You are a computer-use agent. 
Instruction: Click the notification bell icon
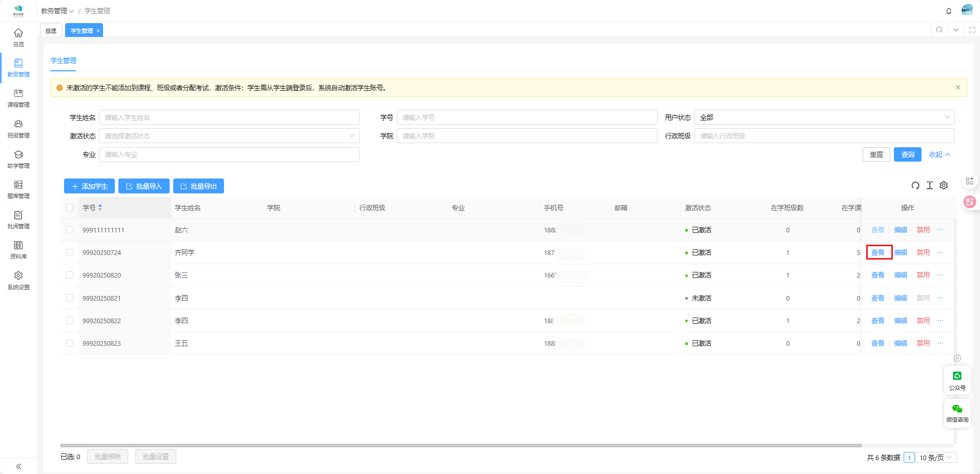click(x=949, y=11)
